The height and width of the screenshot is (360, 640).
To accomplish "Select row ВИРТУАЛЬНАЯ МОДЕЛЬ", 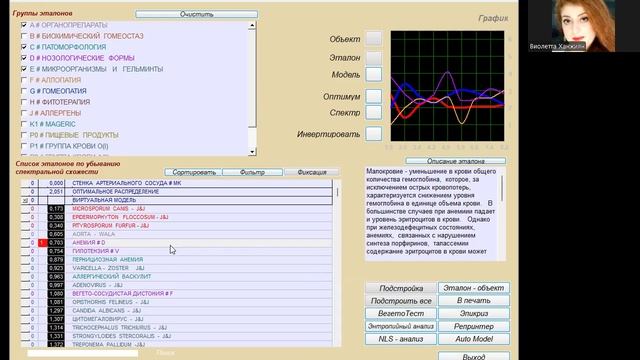I will pos(177,200).
